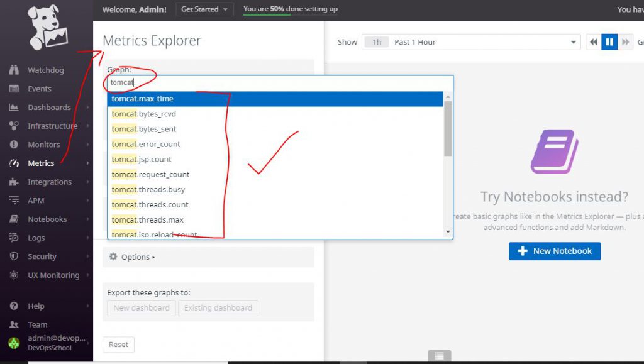The width and height of the screenshot is (644, 364).
Task: Click the Notebooks icon in sidebar
Action: point(14,219)
